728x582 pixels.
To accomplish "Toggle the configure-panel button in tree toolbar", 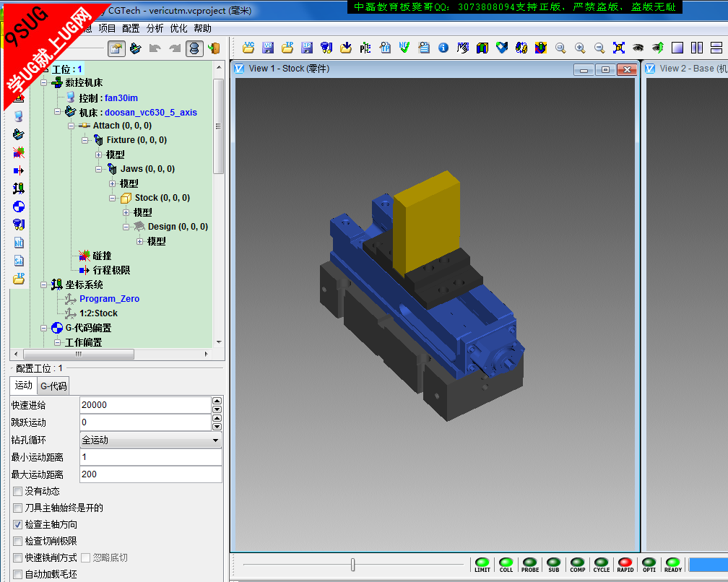I will pyautogui.click(x=116, y=48).
